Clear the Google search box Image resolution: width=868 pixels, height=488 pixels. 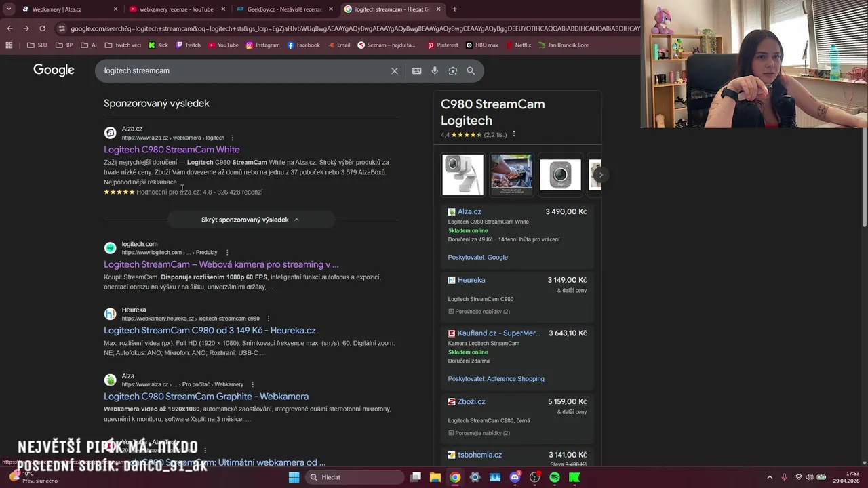tap(394, 70)
